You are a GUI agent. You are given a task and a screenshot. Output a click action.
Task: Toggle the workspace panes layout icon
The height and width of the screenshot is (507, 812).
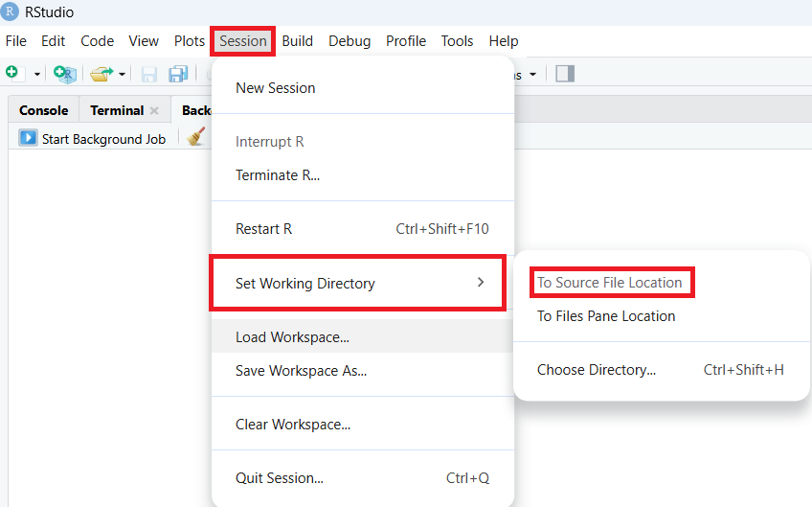tap(565, 74)
